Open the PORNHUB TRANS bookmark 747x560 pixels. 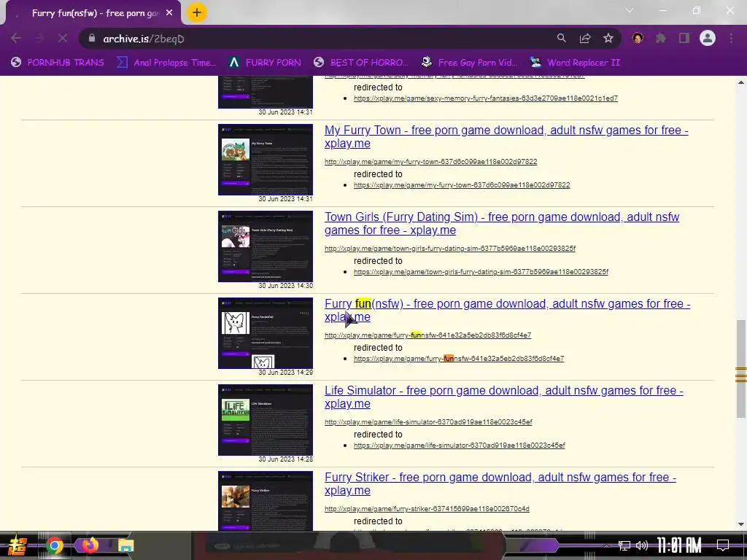point(57,63)
